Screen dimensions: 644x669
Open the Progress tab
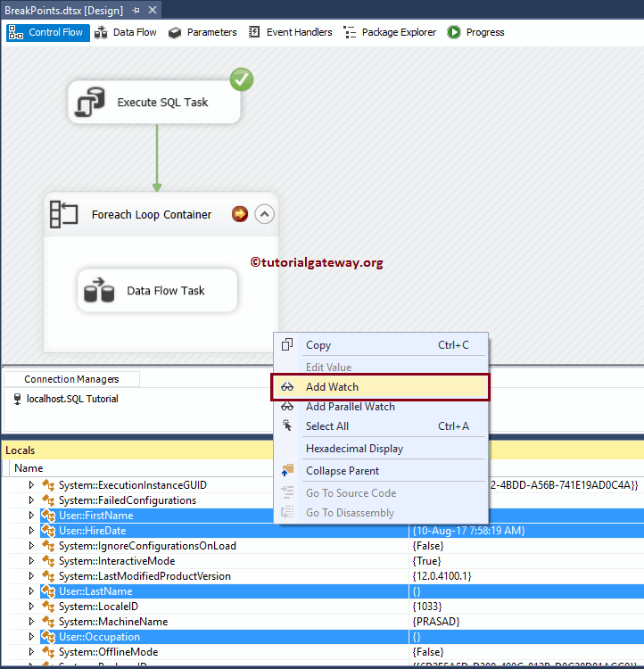tap(475, 32)
